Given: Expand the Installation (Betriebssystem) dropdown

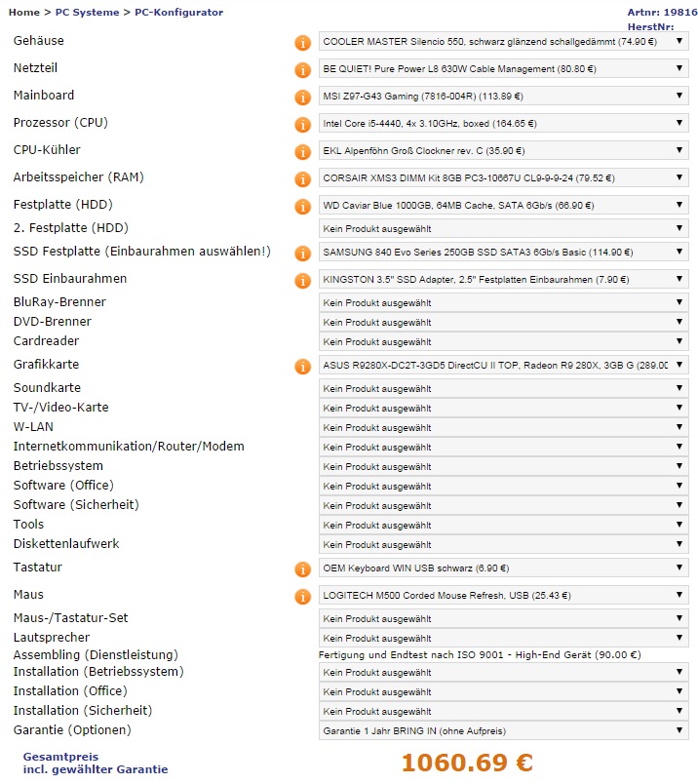Looking at the screenshot, I should point(503,672).
